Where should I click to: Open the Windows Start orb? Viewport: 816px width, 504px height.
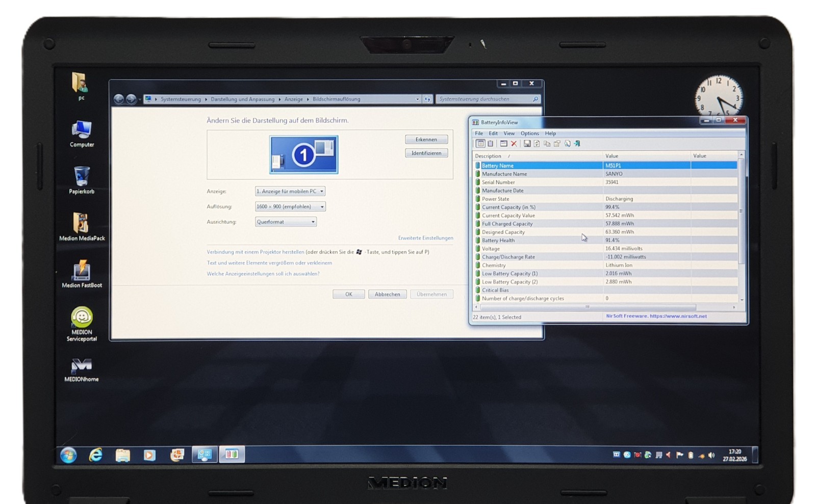68,455
